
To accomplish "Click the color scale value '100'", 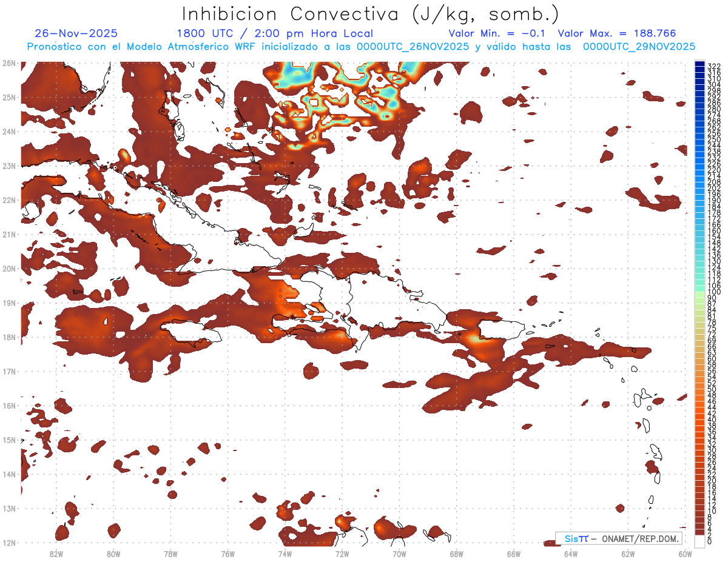I will tap(714, 293).
